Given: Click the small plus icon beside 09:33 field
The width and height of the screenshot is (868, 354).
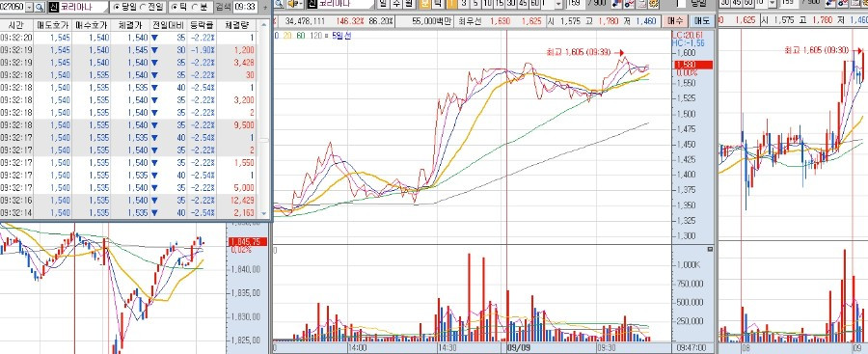Looking at the screenshot, I should (x=264, y=8).
